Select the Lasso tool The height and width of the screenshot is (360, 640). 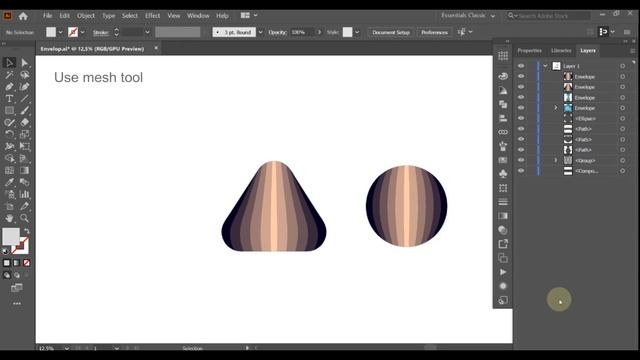(x=24, y=75)
